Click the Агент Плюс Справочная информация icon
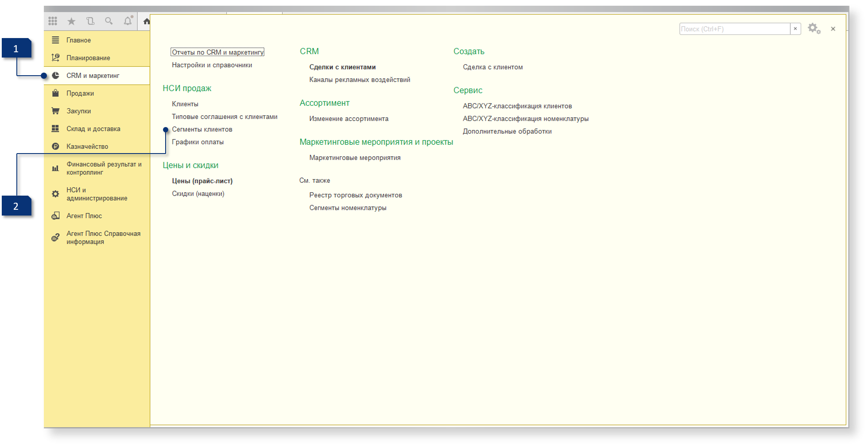This screenshot has width=868, height=447. point(55,238)
